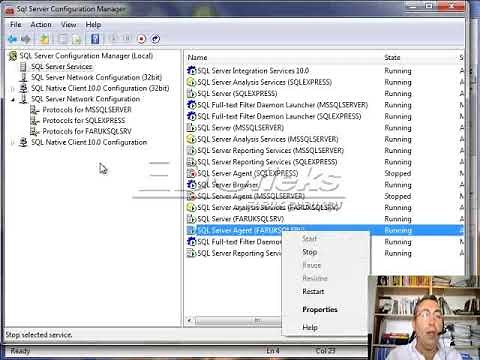Viewport: 480px width, 360px height.
Task: Click "Ln 4" in the background window status bar
Action: click(273, 351)
